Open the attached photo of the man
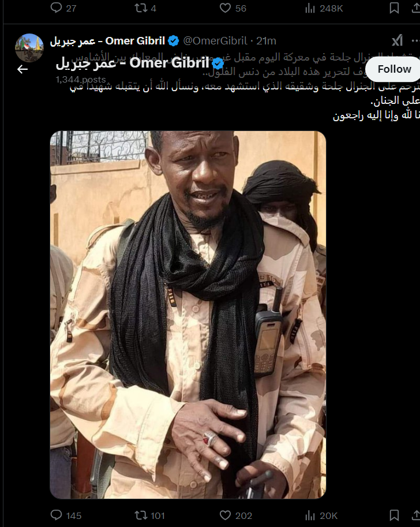Viewport: 420px width, 527px height. click(x=188, y=315)
